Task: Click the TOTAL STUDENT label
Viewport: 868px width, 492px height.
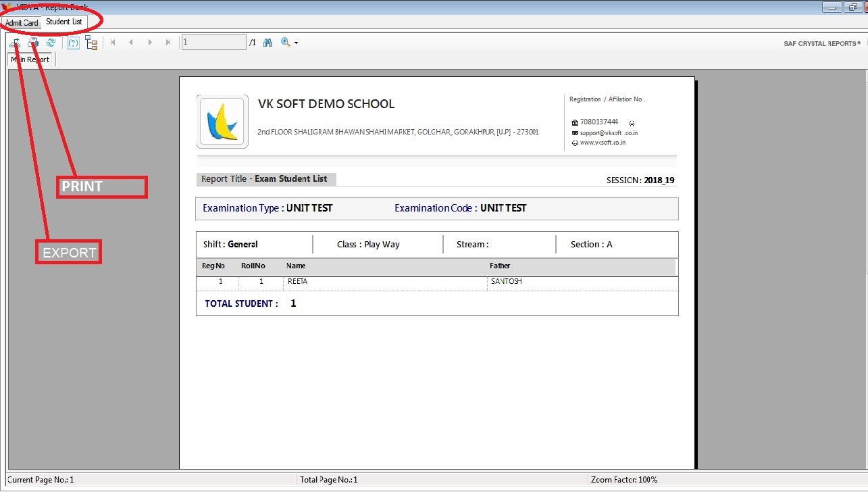Action: 241,304
